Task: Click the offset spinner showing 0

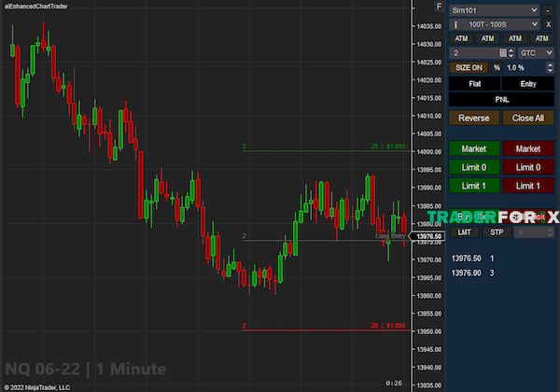Action: (x=534, y=232)
